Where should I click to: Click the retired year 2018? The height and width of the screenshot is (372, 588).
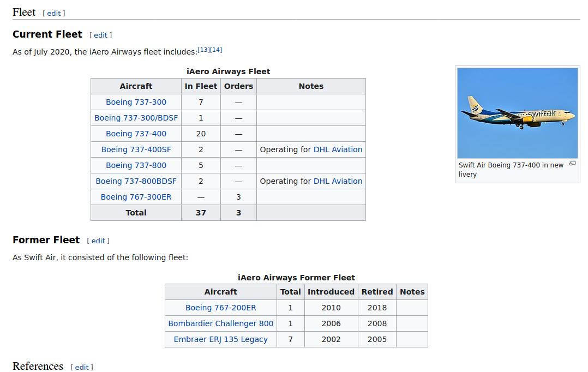pyautogui.click(x=377, y=308)
